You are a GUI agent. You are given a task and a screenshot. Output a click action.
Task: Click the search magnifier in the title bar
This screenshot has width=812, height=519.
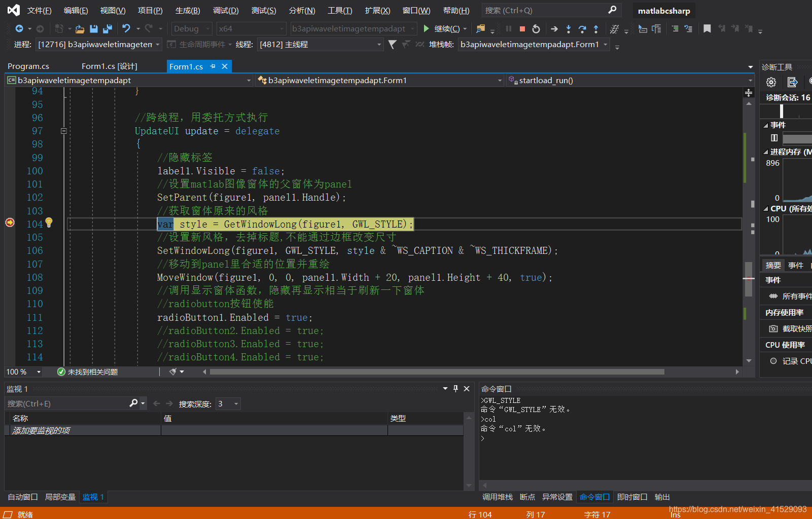[x=612, y=10]
